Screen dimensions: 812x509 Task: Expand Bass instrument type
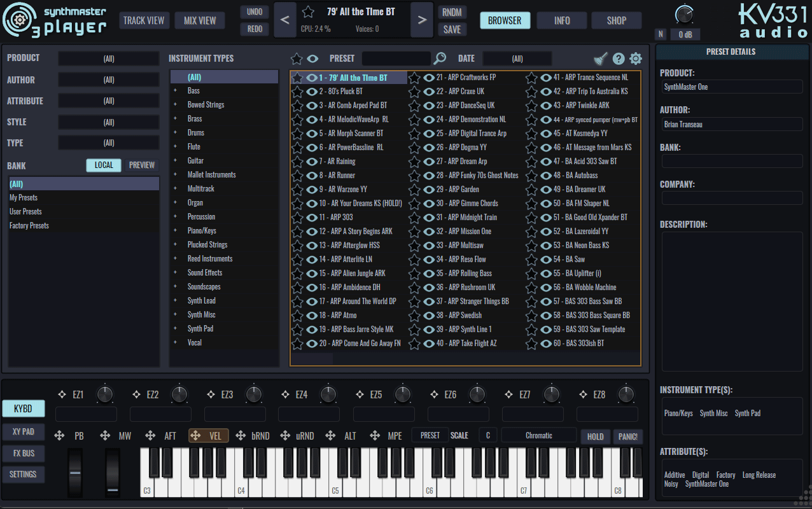pyautogui.click(x=175, y=91)
